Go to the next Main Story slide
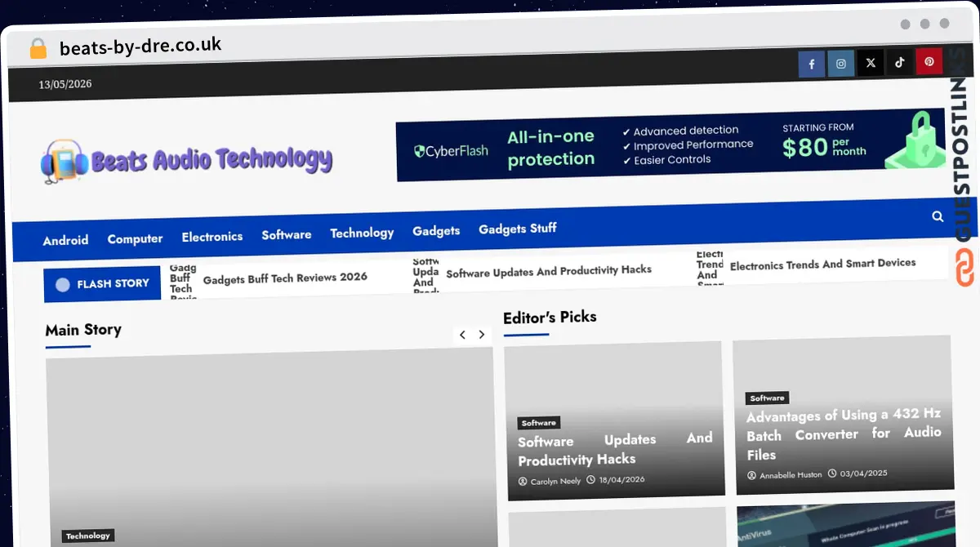Viewport: 980px width, 547px height. coord(481,335)
